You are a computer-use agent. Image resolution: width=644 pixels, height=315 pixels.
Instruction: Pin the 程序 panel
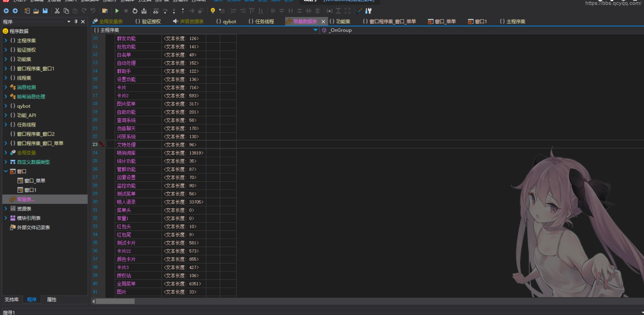coord(76,22)
